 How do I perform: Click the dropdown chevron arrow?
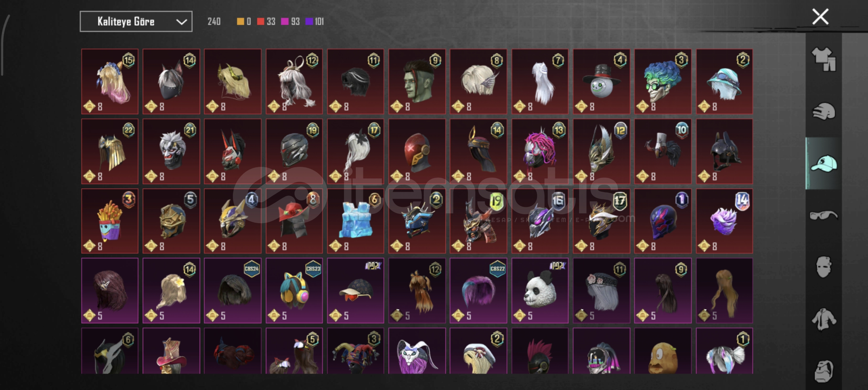[x=181, y=22]
